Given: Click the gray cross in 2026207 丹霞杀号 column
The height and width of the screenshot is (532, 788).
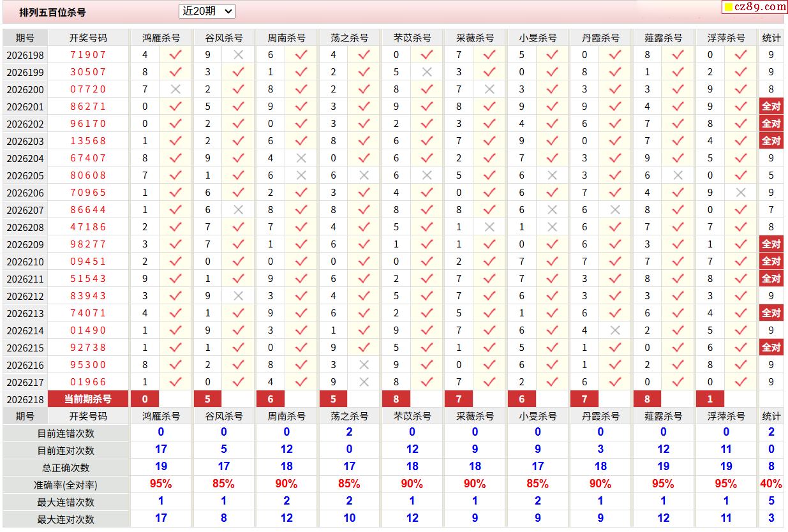Looking at the screenshot, I should coord(615,210).
